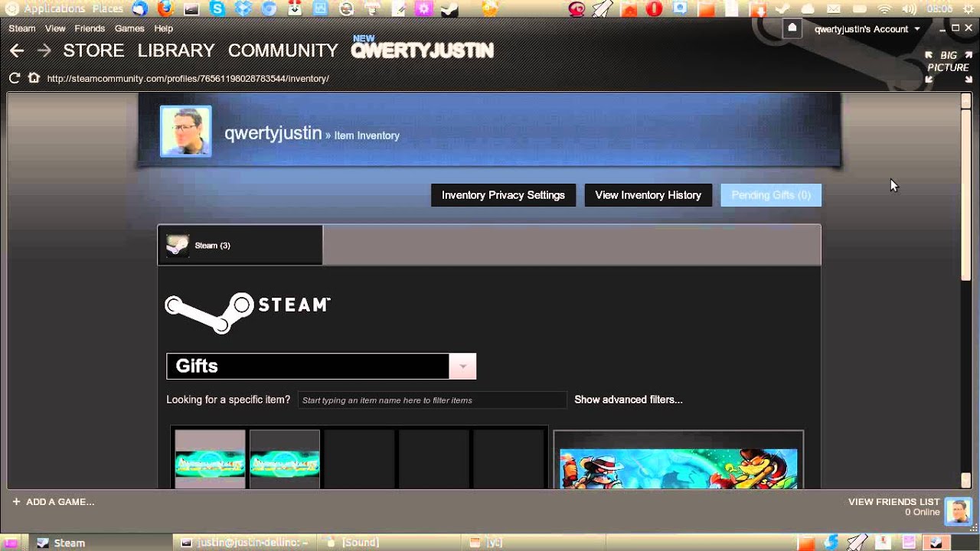Image resolution: width=980 pixels, height=551 pixels.
Task: Click the plus icon for Add a Game
Action: click(x=16, y=502)
